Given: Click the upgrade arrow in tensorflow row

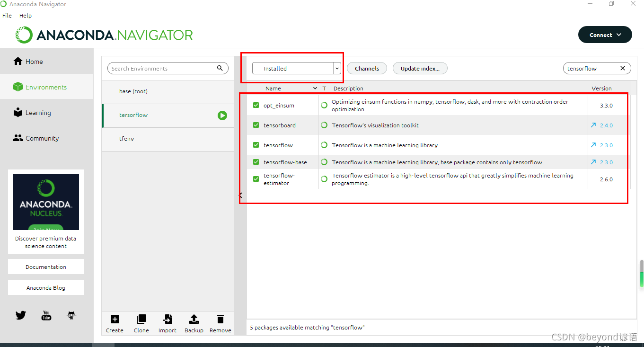Looking at the screenshot, I should tap(593, 145).
